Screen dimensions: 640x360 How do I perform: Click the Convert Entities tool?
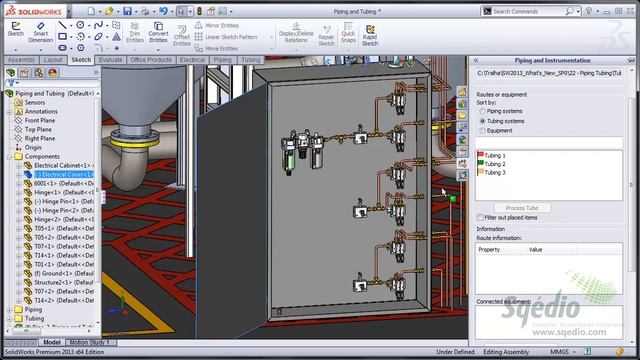pos(158,32)
